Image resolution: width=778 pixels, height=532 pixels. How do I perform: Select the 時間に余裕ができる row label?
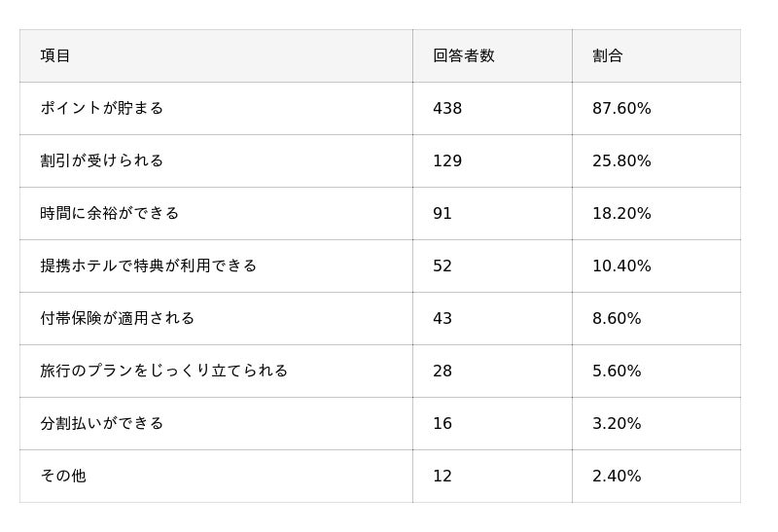click(x=110, y=214)
